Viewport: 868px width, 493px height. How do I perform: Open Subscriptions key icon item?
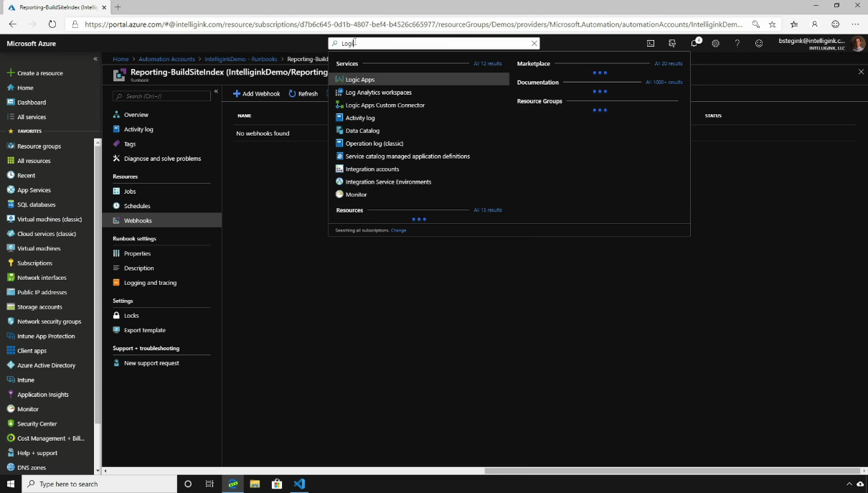pyautogui.click(x=34, y=263)
